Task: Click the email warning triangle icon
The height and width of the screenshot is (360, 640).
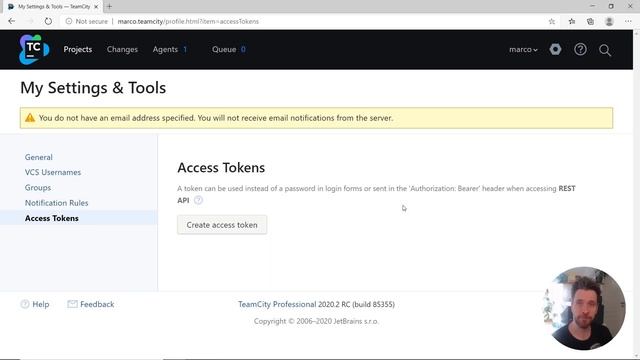Action: pyautogui.click(x=30, y=118)
